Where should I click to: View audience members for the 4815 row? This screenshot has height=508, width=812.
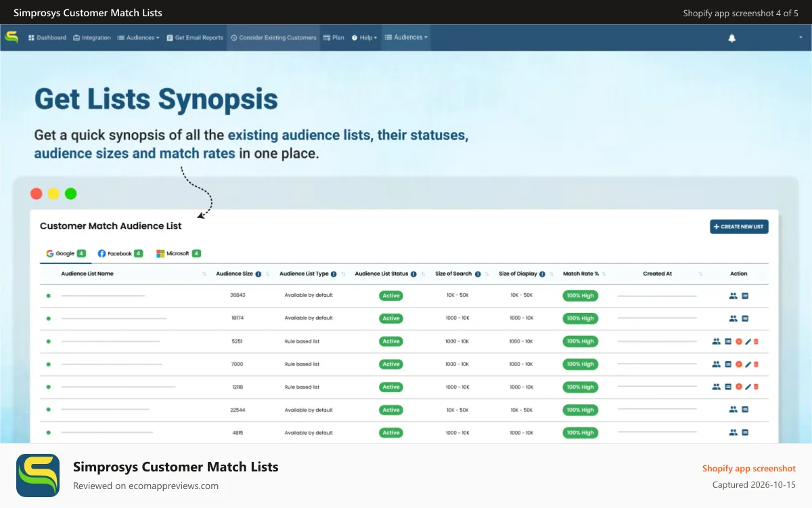point(733,432)
